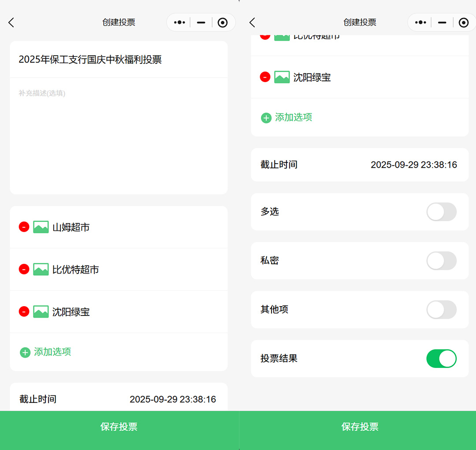The image size is (476, 450).
Task: Disable the 投票结果 toggle
Action: pyautogui.click(x=441, y=359)
